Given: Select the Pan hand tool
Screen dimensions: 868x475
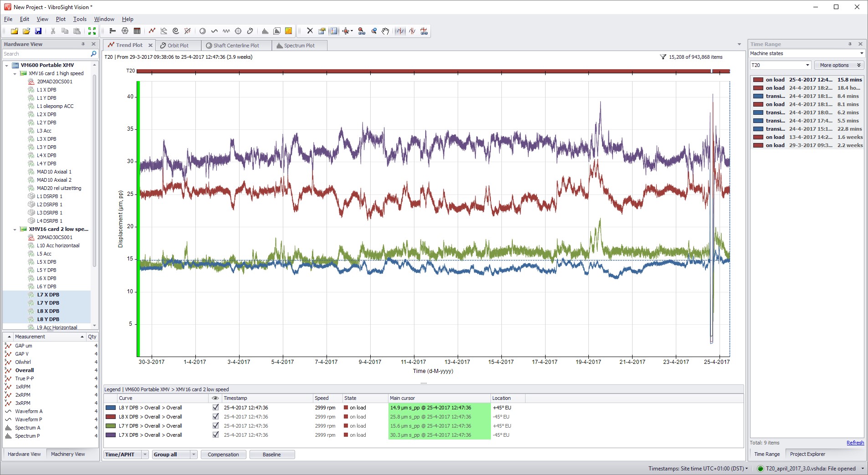Looking at the screenshot, I should (385, 31).
